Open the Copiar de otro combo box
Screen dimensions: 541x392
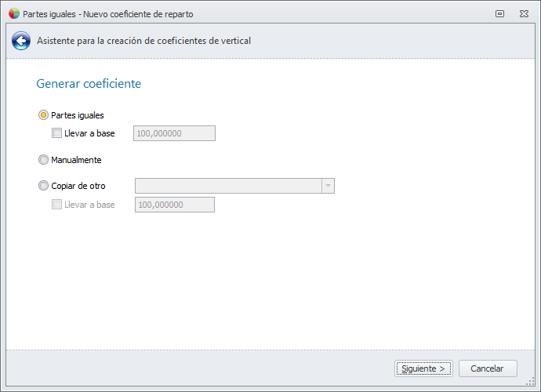[x=228, y=186]
